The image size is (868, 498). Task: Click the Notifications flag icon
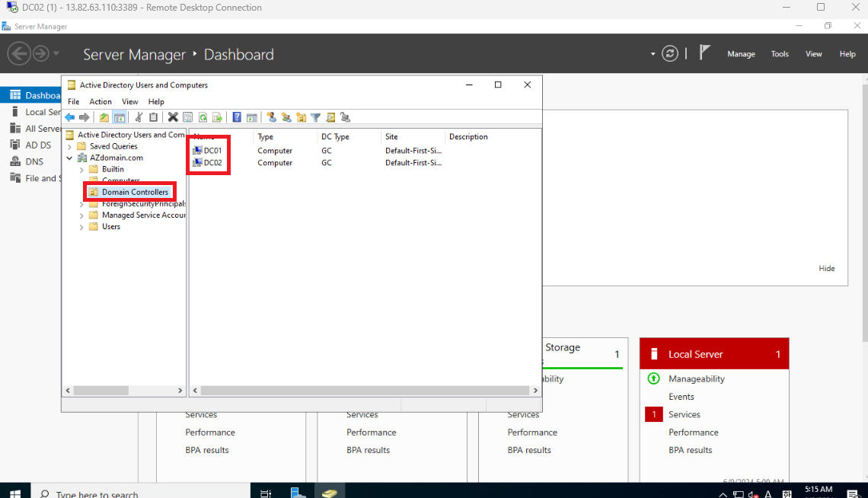click(705, 53)
